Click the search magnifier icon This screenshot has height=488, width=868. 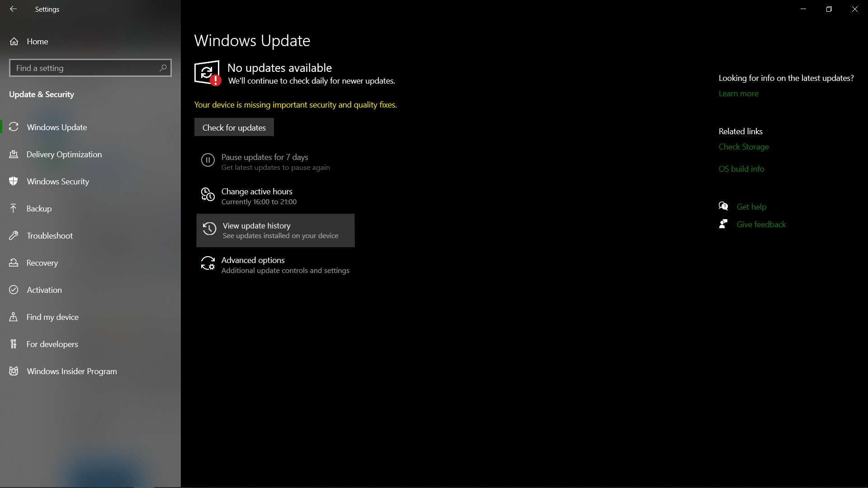pos(163,68)
